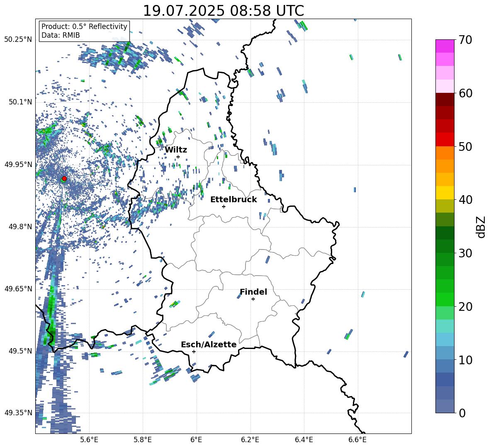Click the Data: RMIB text

61,35
